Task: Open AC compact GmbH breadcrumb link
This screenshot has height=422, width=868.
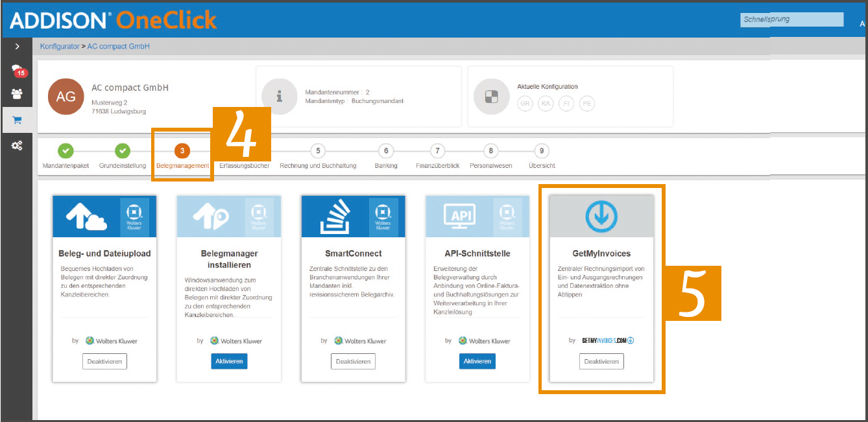Action: click(119, 47)
